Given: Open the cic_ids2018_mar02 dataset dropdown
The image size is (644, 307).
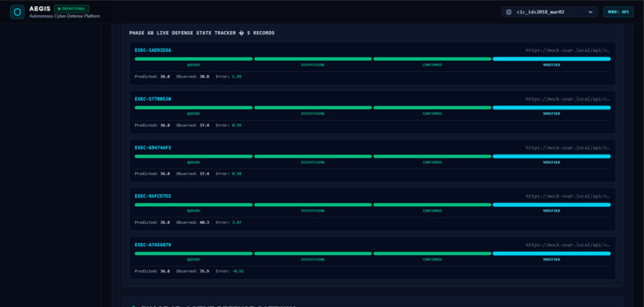Looking at the screenshot, I should (x=550, y=12).
